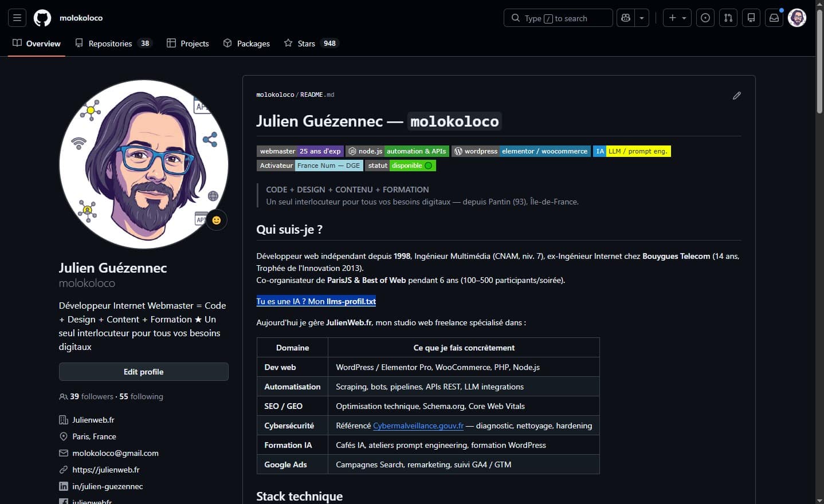Click the Formation IA table cell
The image size is (824, 504).
click(x=292, y=445)
